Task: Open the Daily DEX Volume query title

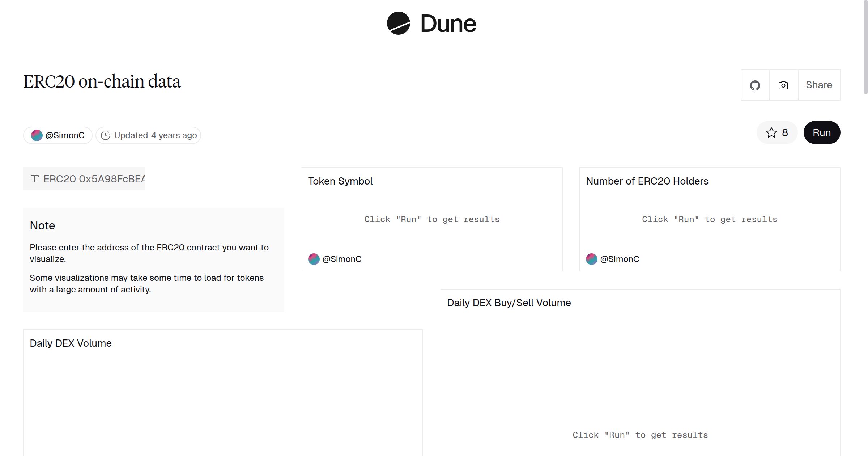Action: (71, 343)
